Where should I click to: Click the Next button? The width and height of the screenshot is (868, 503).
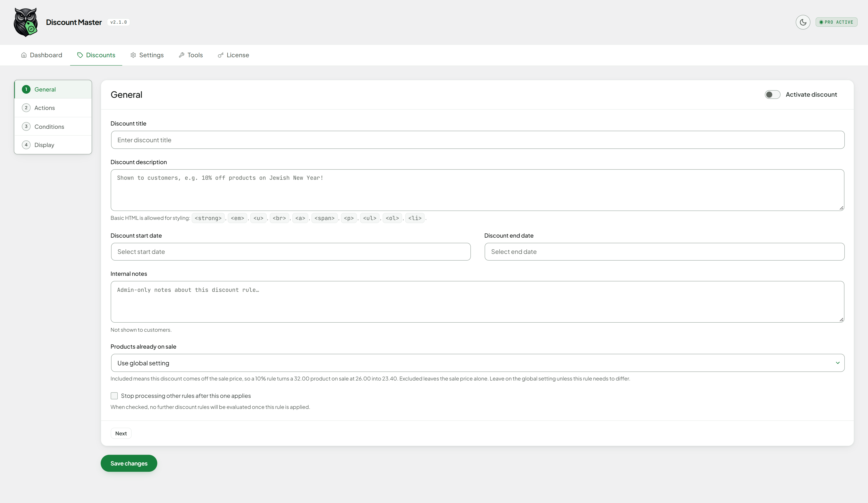click(121, 433)
